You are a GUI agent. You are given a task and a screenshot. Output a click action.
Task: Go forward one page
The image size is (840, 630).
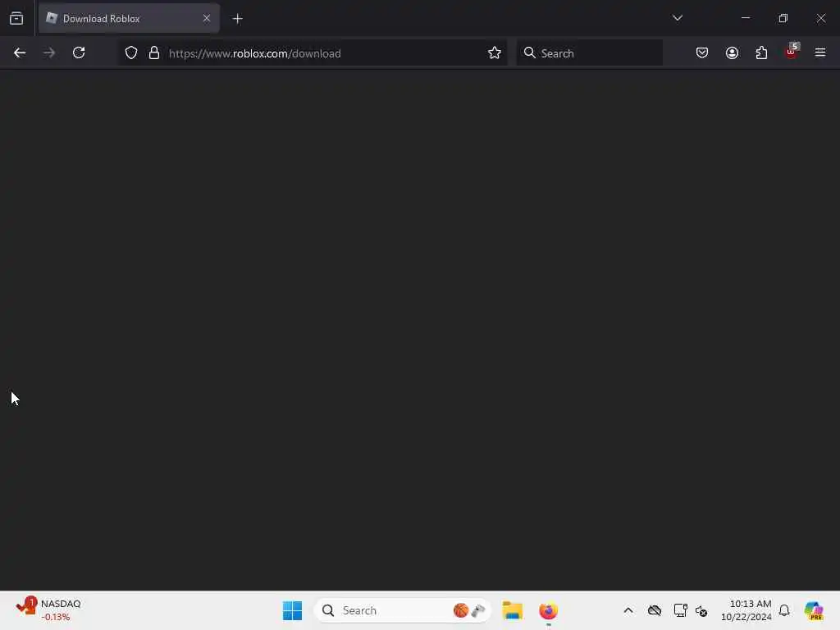tap(49, 52)
